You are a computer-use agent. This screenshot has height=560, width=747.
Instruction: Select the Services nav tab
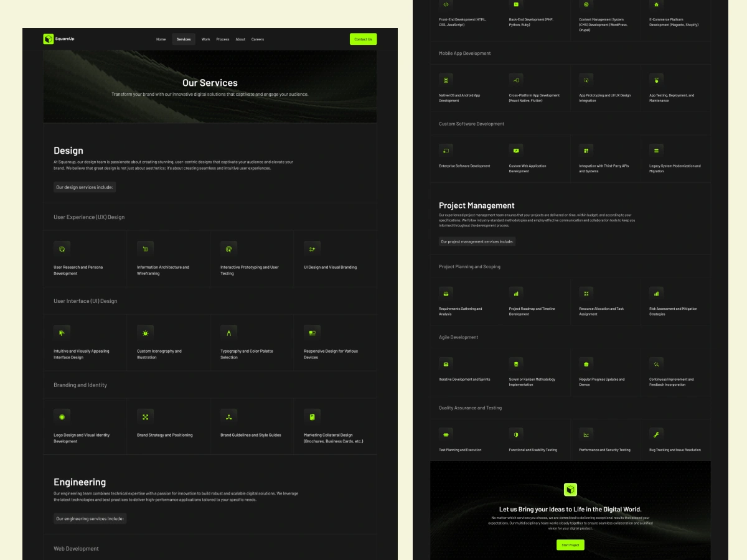pos(184,39)
